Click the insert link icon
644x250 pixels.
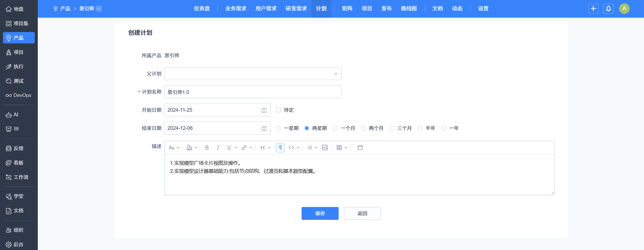[x=244, y=148]
